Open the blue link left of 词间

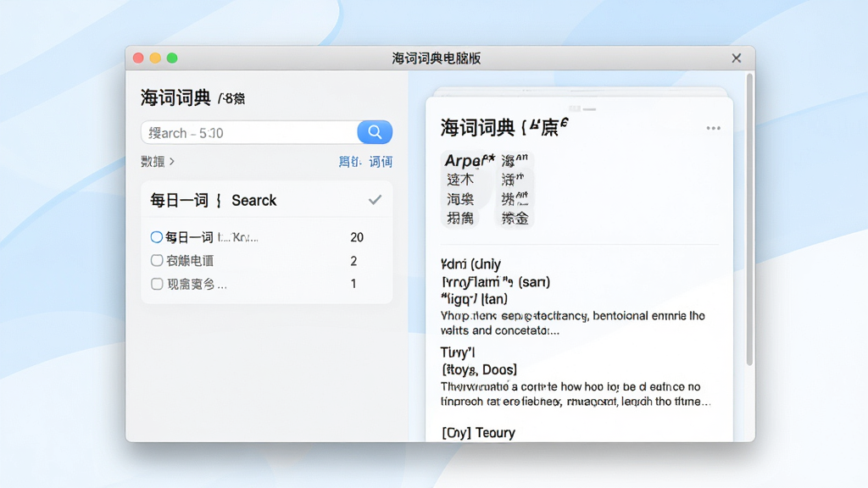[350, 162]
